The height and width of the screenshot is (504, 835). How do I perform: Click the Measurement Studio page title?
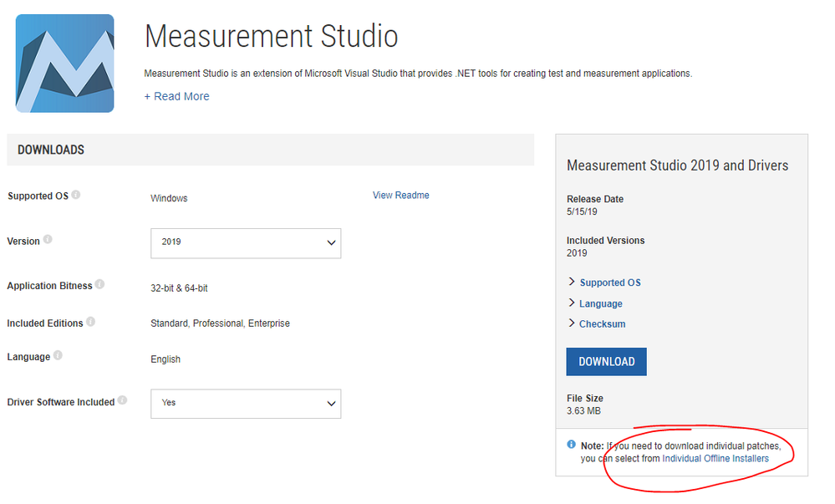click(271, 36)
